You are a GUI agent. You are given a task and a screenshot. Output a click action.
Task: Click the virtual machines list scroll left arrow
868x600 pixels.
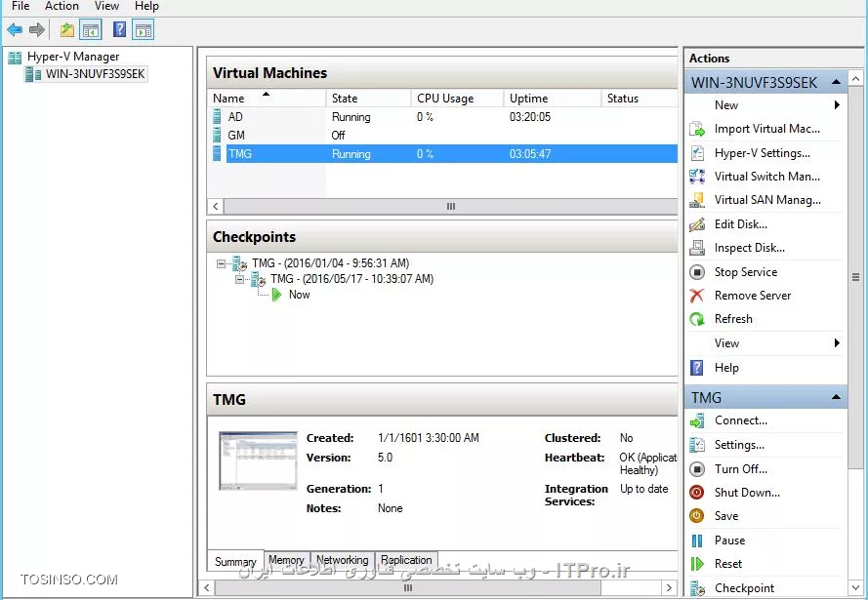tap(216, 206)
